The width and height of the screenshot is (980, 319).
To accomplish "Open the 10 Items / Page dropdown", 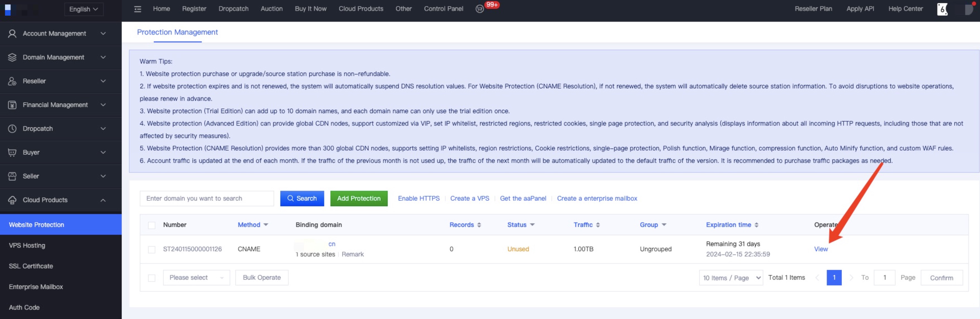I will [731, 277].
